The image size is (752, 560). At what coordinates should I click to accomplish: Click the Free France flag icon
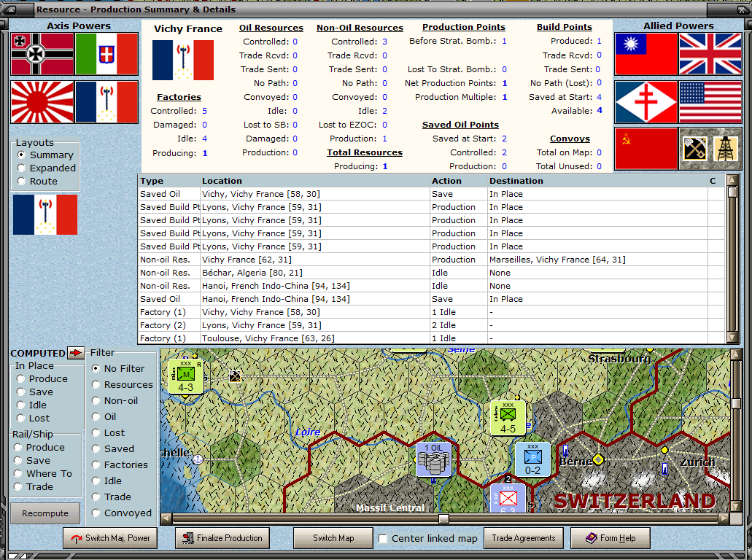[646, 102]
